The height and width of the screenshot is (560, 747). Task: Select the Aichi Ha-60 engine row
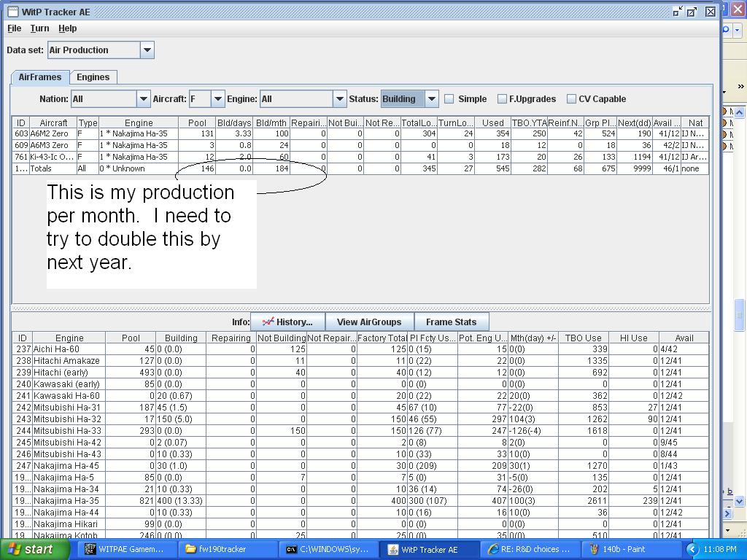pos(360,349)
